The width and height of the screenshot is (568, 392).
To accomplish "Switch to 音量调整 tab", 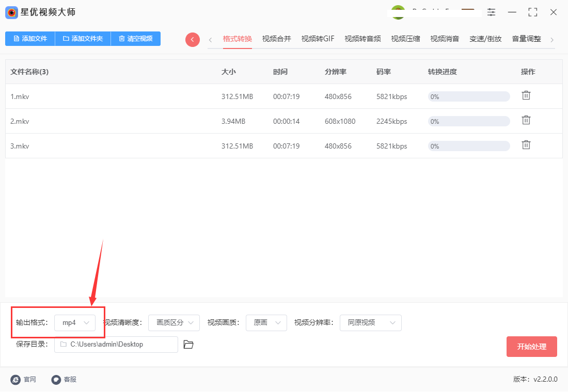I will (x=526, y=39).
